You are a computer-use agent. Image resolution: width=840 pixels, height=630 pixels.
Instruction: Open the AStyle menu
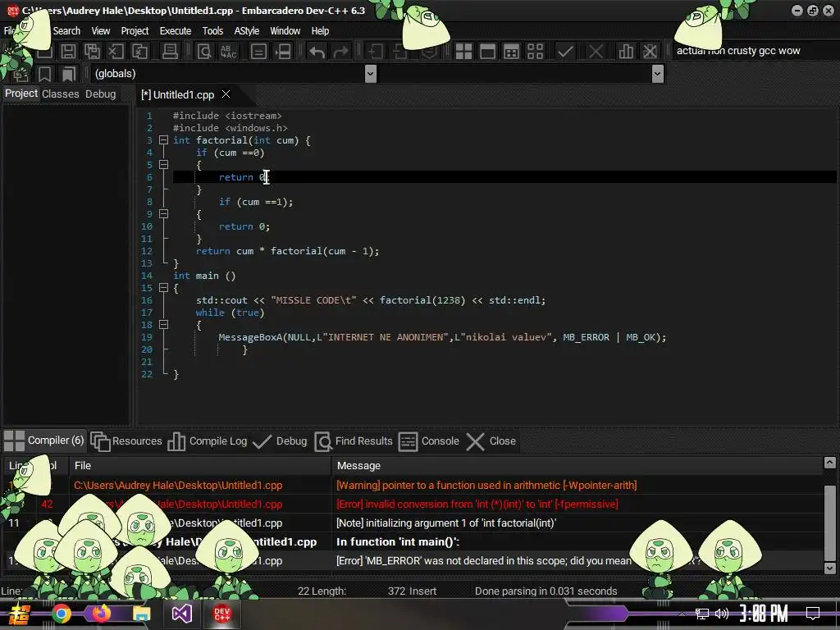[246, 31]
